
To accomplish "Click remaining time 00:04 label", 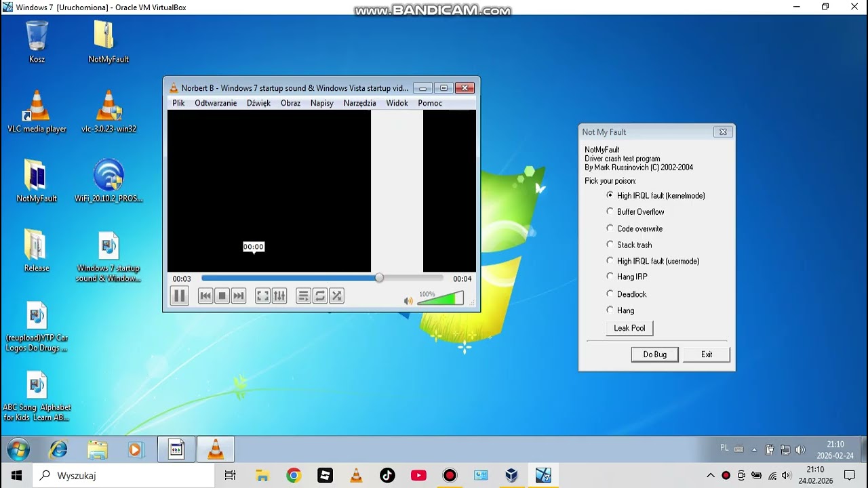I will click(462, 279).
